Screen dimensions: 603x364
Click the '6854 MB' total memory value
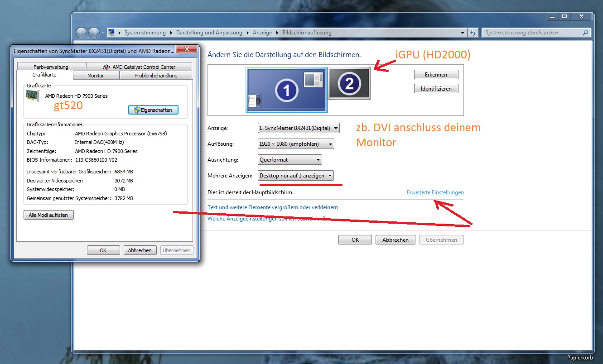[124, 172]
